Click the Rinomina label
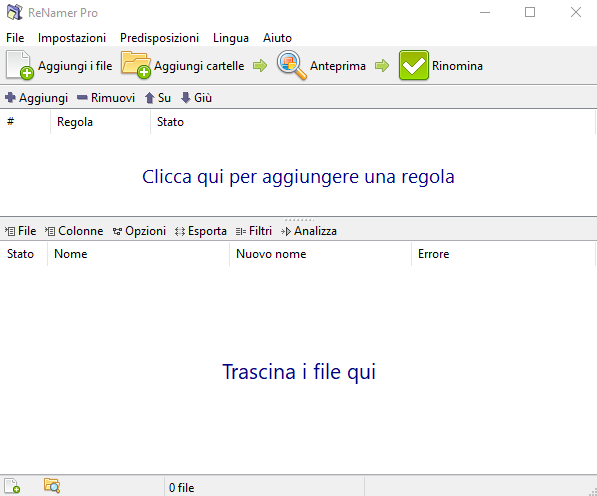 tap(457, 66)
